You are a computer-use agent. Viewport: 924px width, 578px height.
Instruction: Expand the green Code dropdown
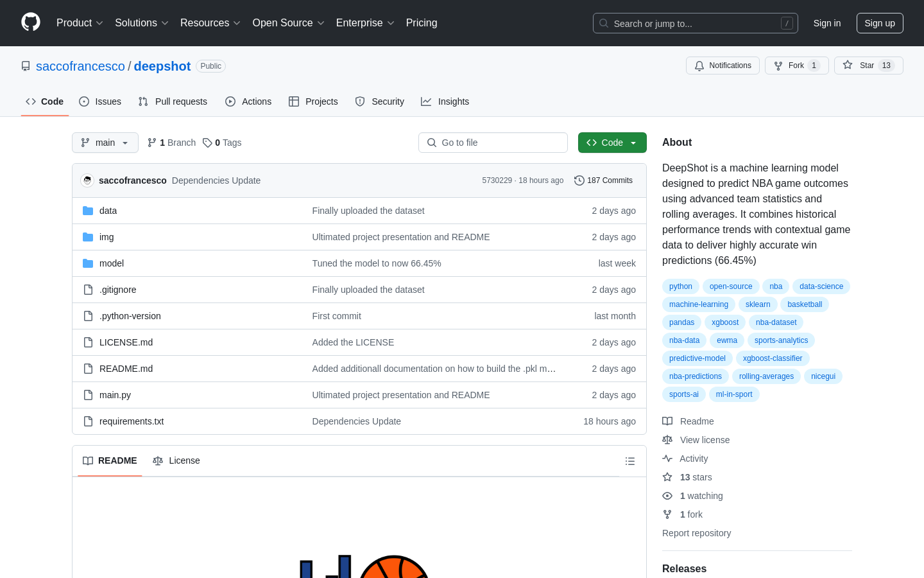[612, 143]
